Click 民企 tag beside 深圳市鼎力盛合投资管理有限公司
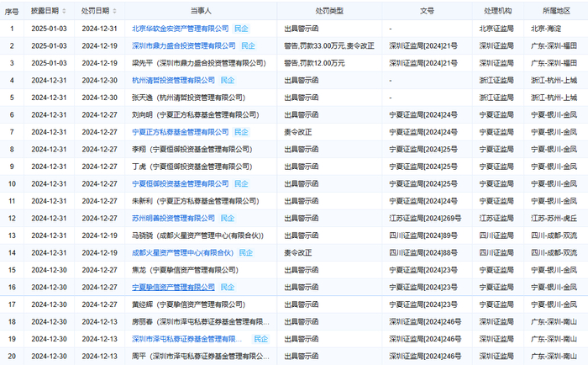 point(248,45)
